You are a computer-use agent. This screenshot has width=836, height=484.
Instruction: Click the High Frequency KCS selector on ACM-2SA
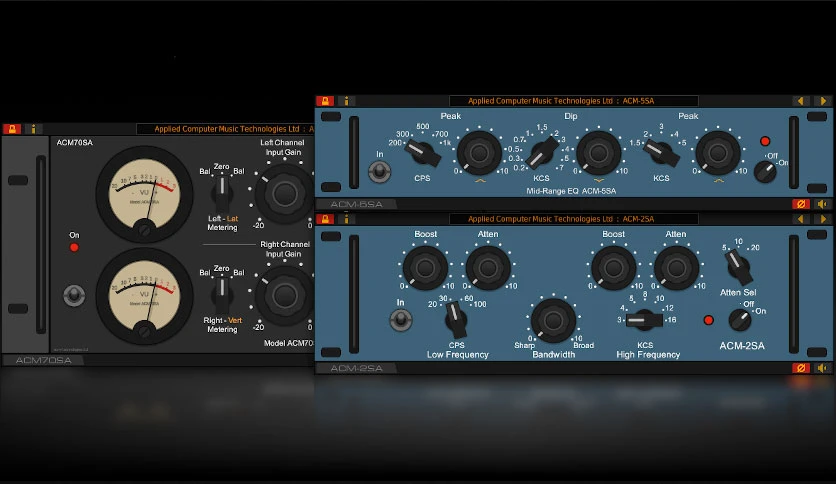(644, 320)
